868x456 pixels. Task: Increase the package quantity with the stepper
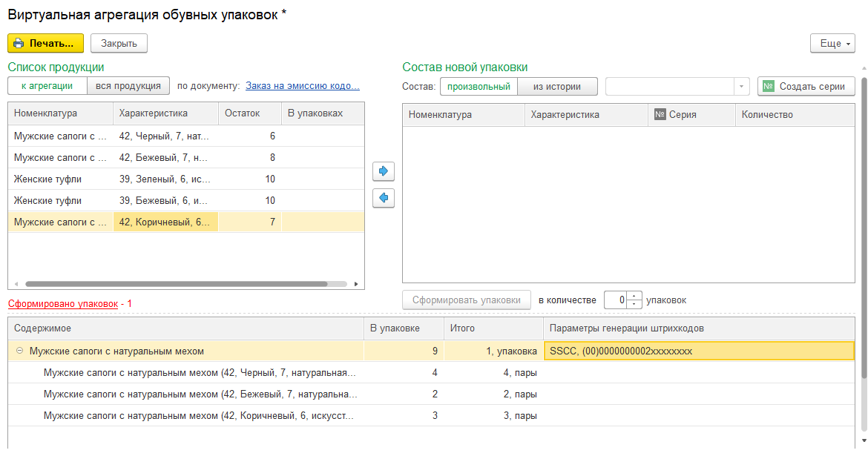pyautogui.click(x=634, y=296)
